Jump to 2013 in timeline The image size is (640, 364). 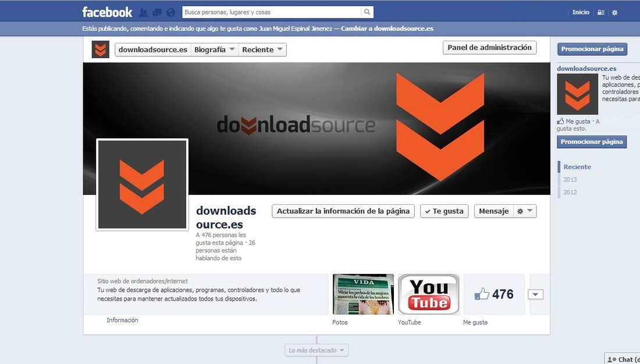[x=570, y=180]
